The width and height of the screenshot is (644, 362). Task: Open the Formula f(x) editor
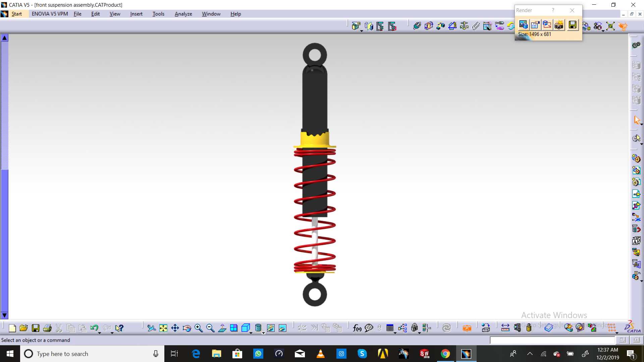[357, 328]
